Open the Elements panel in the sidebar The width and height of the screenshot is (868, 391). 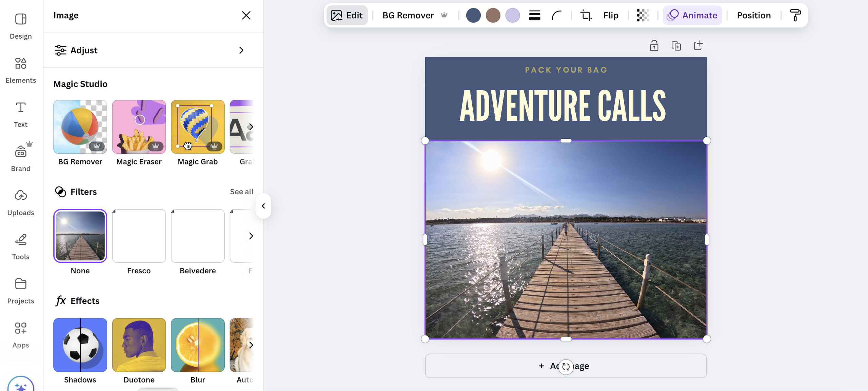tap(21, 70)
